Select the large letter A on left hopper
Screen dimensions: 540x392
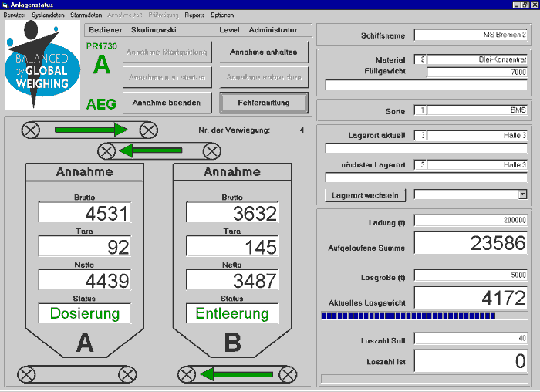pyautogui.click(x=85, y=343)
